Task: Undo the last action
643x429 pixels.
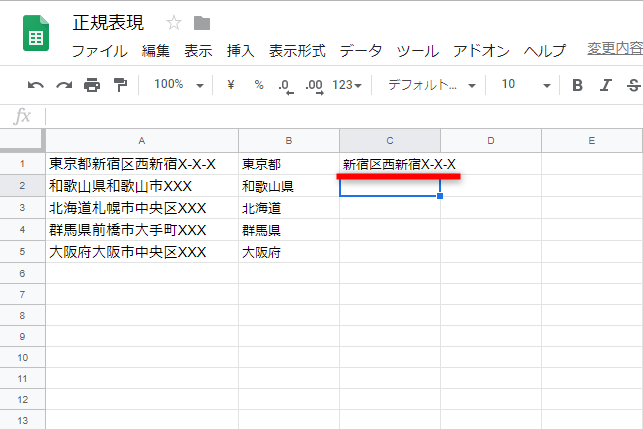Action: tap(36, 85)
